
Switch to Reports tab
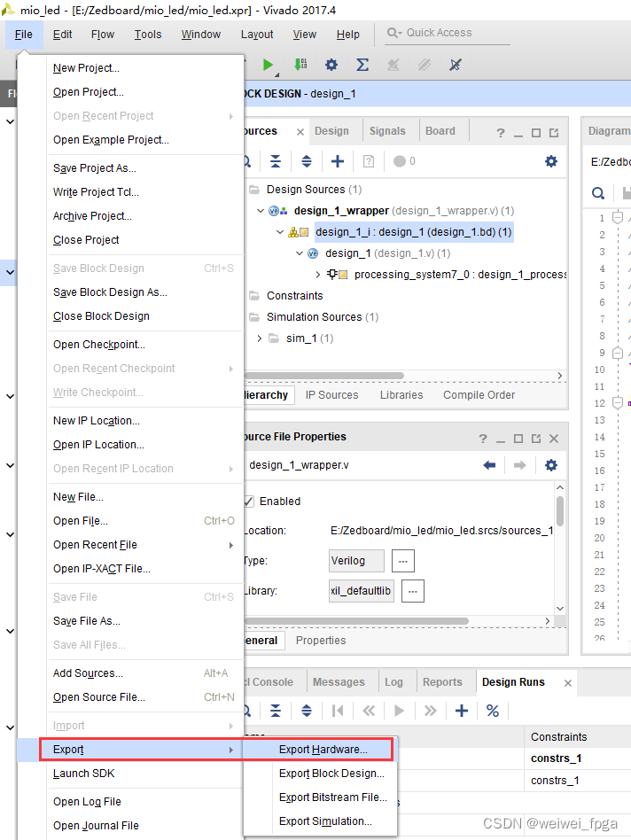(442, 682)
